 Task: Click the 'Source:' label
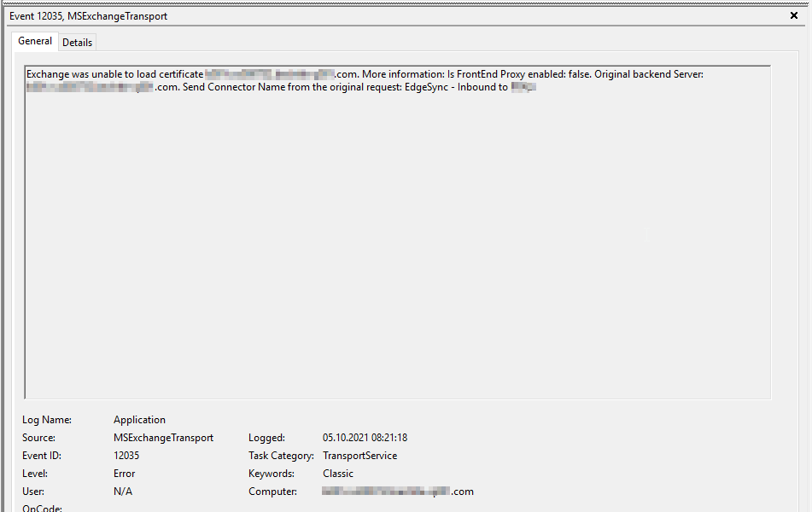point(38,438)
